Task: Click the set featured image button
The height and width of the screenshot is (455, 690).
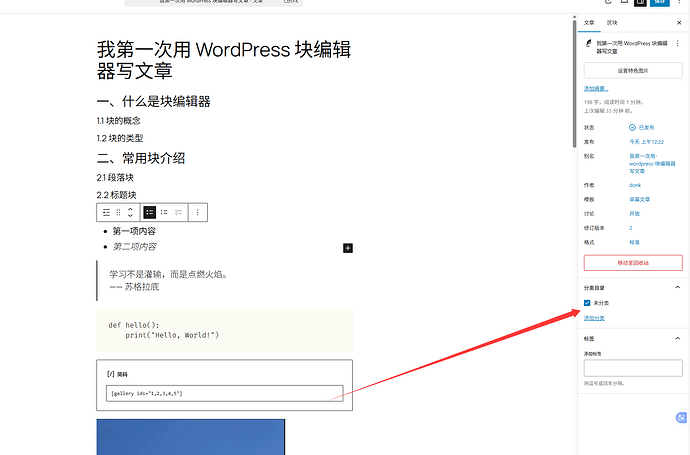Action: click(x=633, y=70)
